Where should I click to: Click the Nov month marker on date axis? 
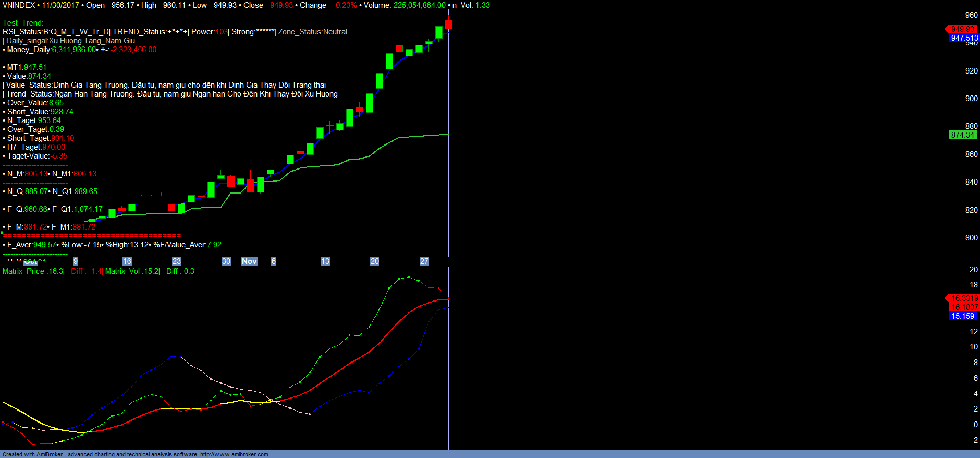pyautogui.click(x=249, y=261)
